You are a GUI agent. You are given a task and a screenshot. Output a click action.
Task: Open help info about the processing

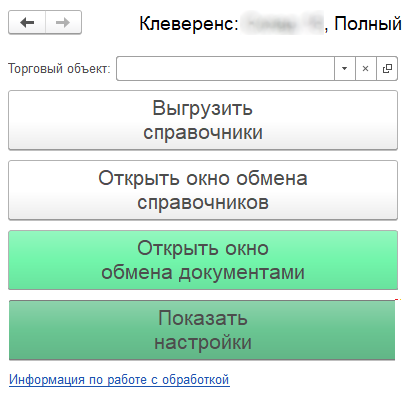(x=119, y=380)
